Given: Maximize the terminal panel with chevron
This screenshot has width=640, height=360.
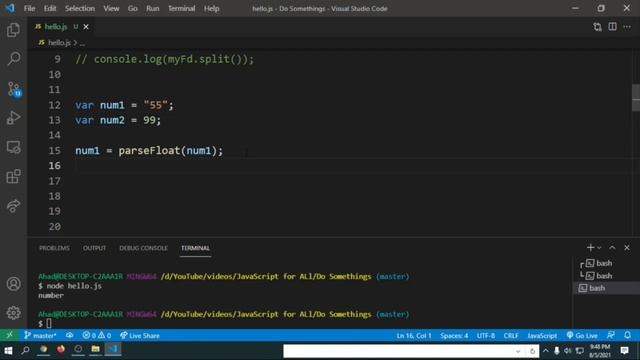Looking at the screenshot, I should tap(612, 248).
